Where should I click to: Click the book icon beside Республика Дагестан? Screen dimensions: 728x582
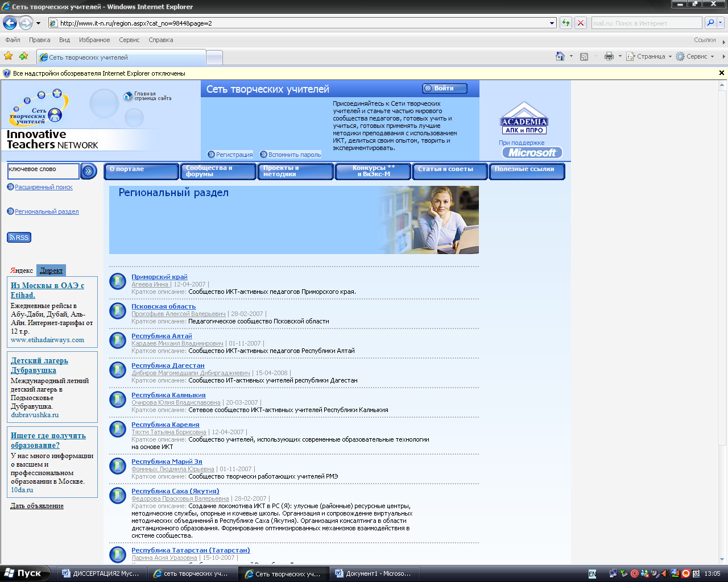(x=118, y=369)
